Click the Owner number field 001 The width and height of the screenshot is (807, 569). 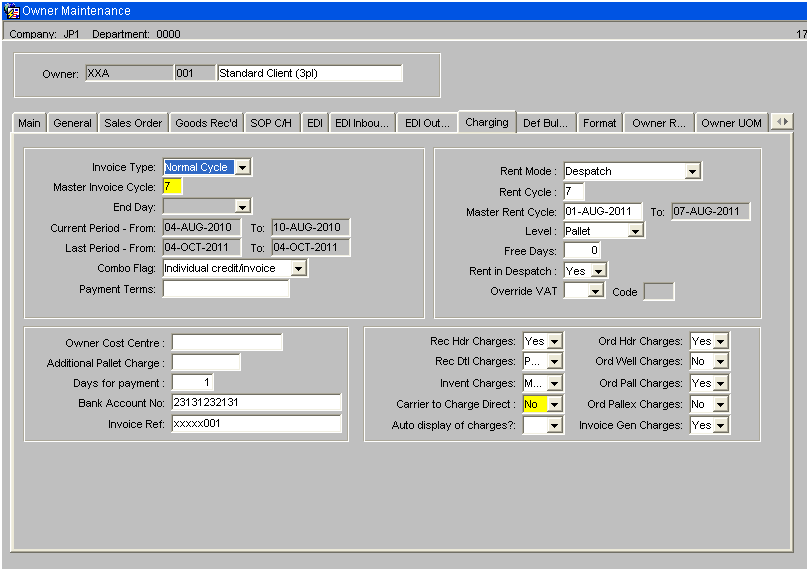pyautogui.click(x=195, y=73)
